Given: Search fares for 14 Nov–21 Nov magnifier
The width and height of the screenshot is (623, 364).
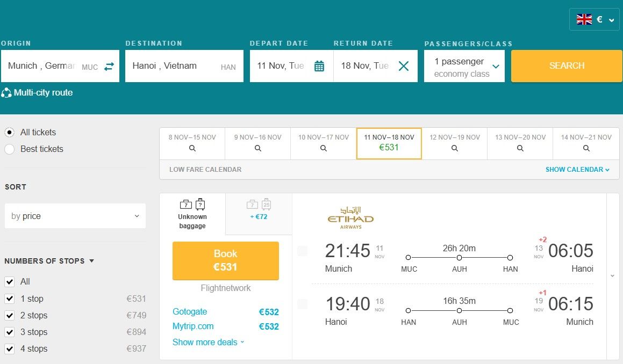Looking at the screenshot, I should click(586, 148).
